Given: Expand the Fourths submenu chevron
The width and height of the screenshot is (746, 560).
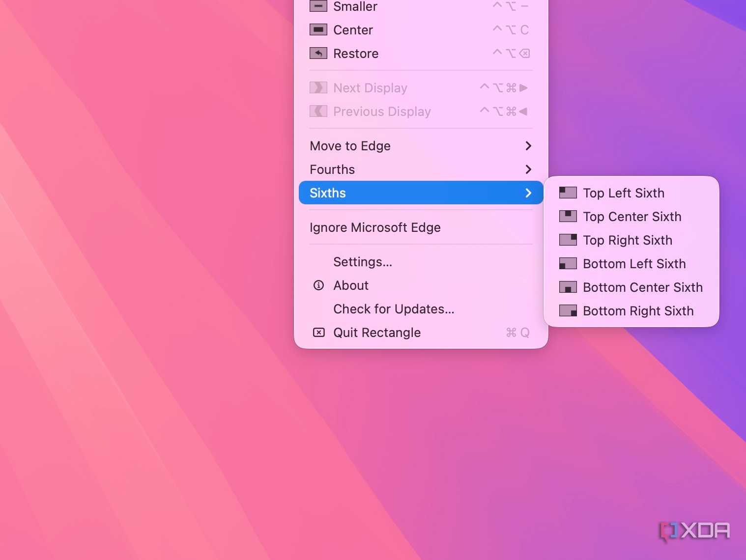Looking at the screenshot, I should click(x=528, y=169).
